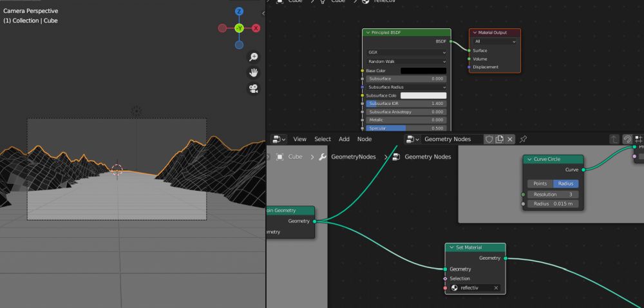Click the pan view hand icon
The width and height of the screenshot is (644, 308).
pos(254,73)
